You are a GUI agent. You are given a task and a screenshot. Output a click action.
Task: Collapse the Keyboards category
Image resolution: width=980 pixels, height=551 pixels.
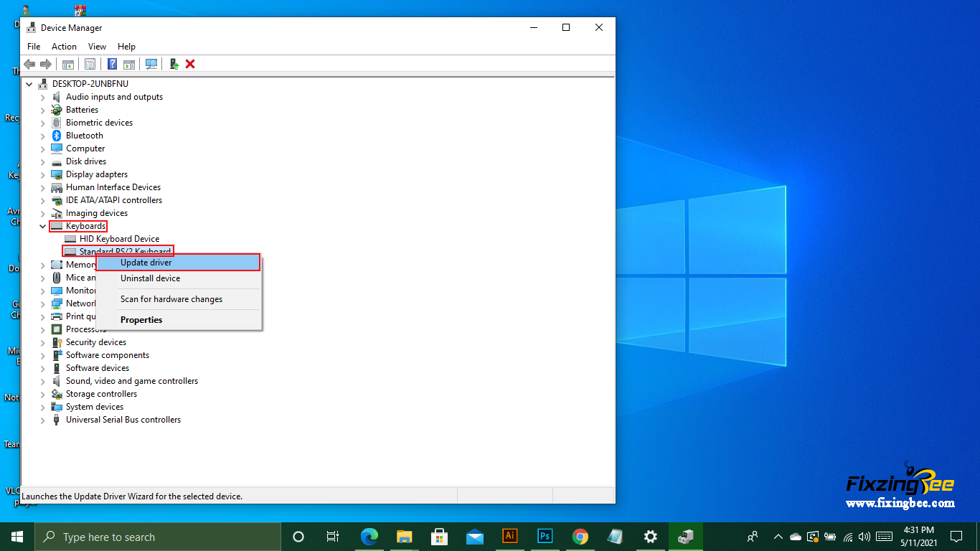(42, 226)
